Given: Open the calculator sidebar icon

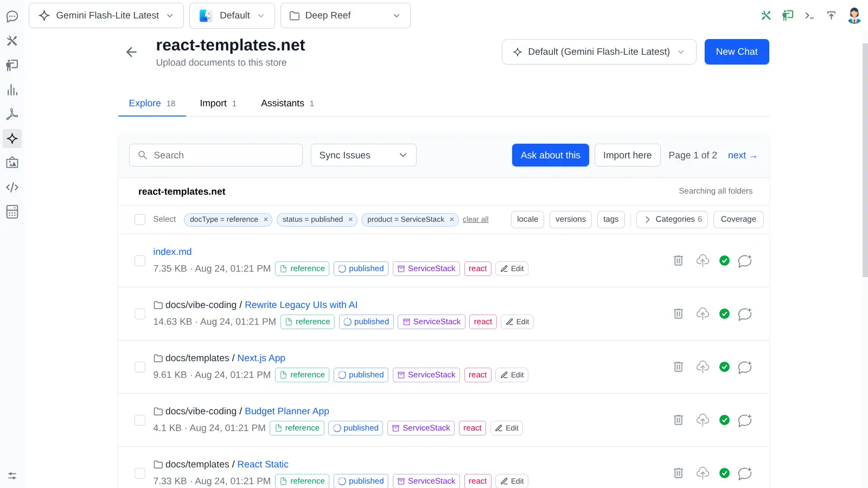Looking at the screenshot, I should click(x=12, y=211).
